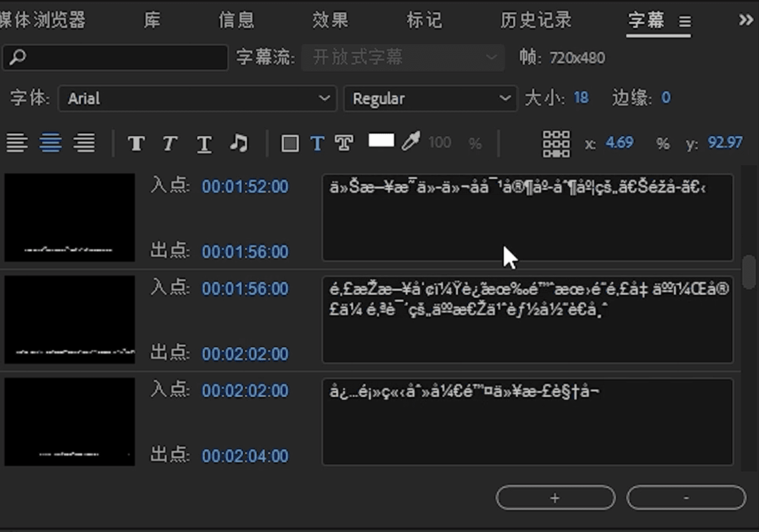Switch to the 效果 tab
This screenshot has height=532, width=759.
tap(330, 20)
